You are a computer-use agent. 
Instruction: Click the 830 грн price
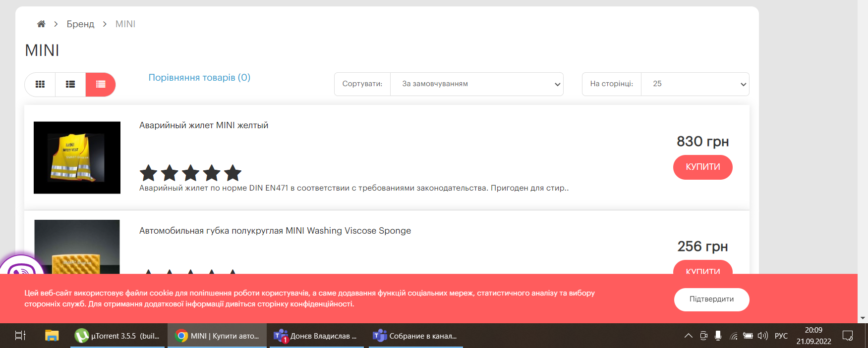pyautogui.click(x=702, y=142)
